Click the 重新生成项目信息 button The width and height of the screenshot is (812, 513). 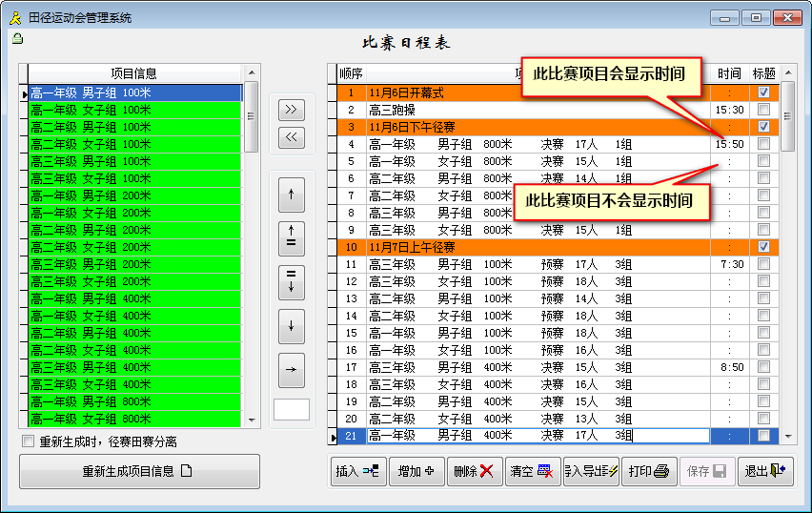coord(139,471)
